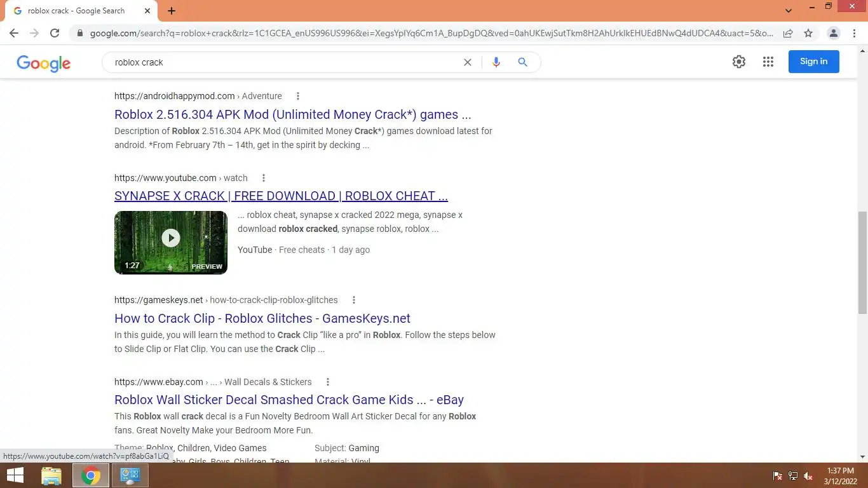Image resolution: width=868 pixels, height=488 pixels.
Task: Open more options for ebay.com result
Action: coord(328,382)
